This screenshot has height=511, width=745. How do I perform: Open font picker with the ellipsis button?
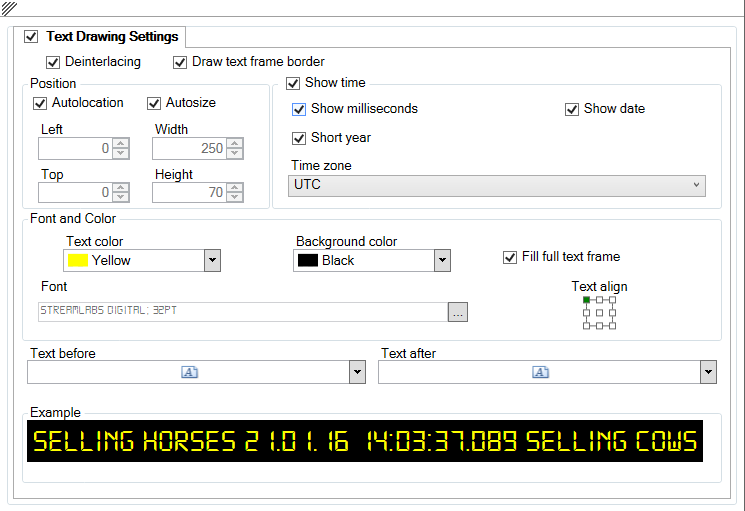tap(458, 312)
